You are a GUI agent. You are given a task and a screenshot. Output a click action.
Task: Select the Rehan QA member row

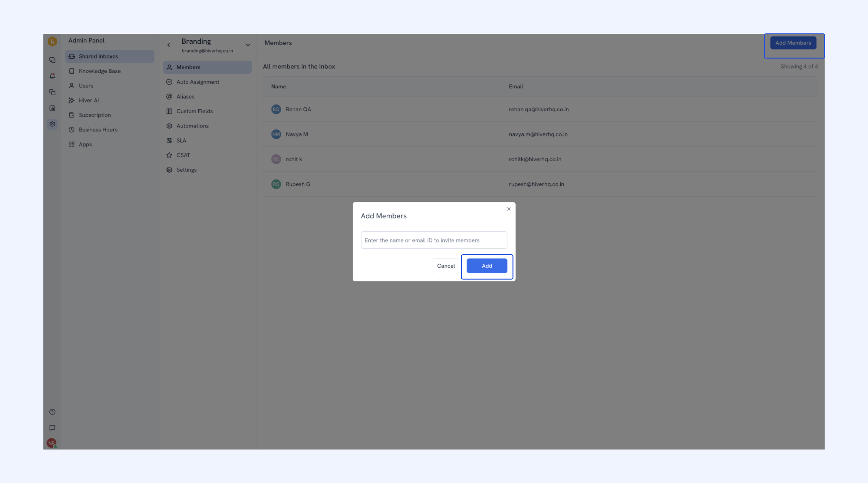click(540, 109)
